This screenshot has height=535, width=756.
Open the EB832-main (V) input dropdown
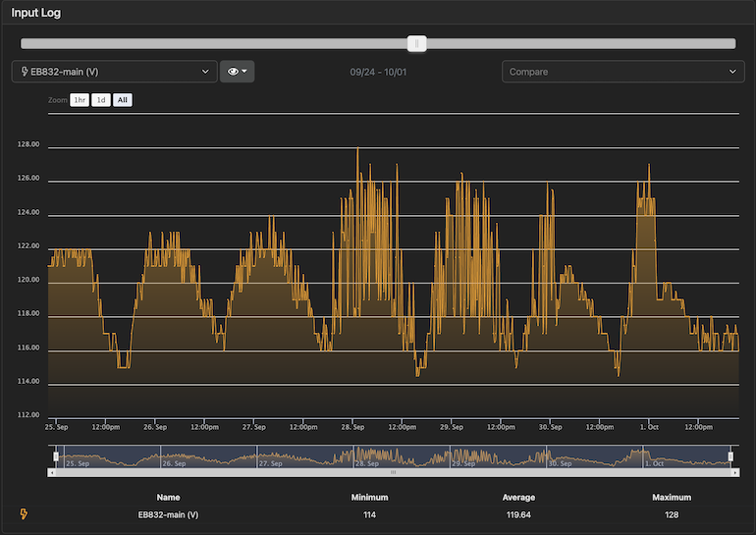[x=114, y=72]
